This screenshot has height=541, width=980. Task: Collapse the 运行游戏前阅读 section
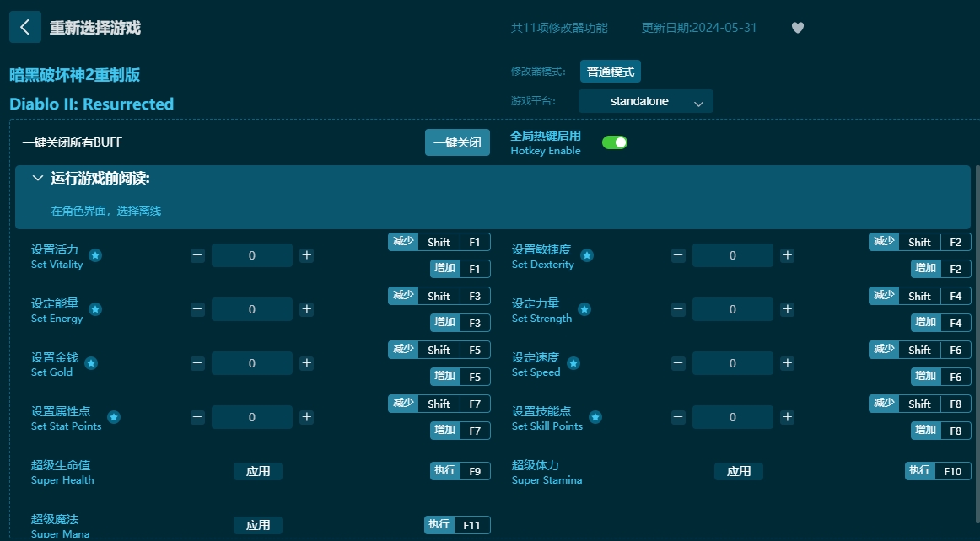[38, 178]
